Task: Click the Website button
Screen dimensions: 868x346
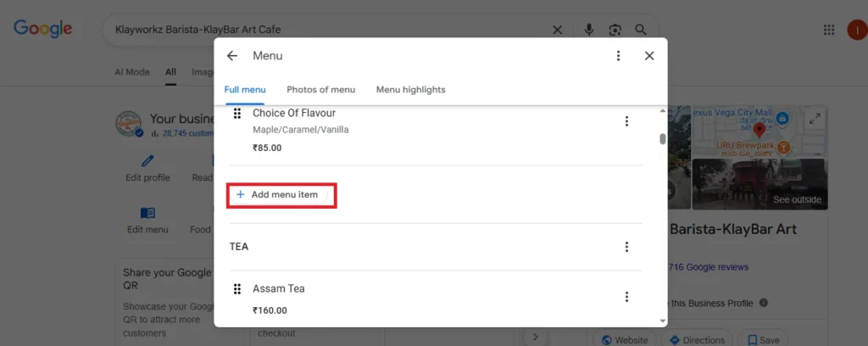Action: pyautogui.click(x=625, y=340)
